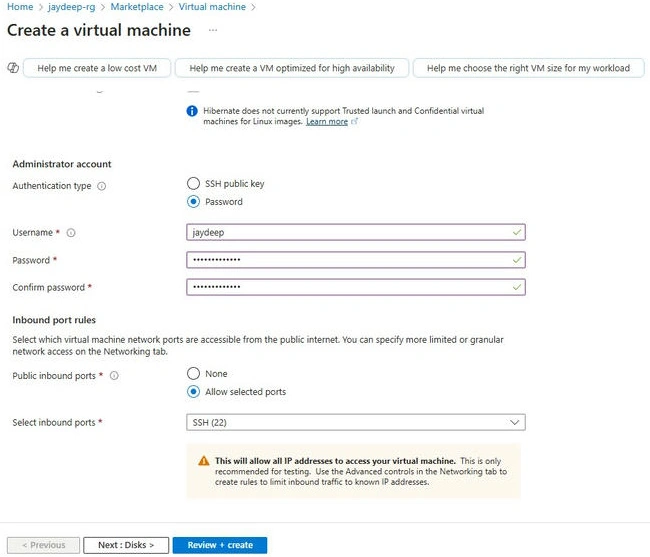Focus the Confirm password input field
The image size is (650, 557).
coord(356,287)
